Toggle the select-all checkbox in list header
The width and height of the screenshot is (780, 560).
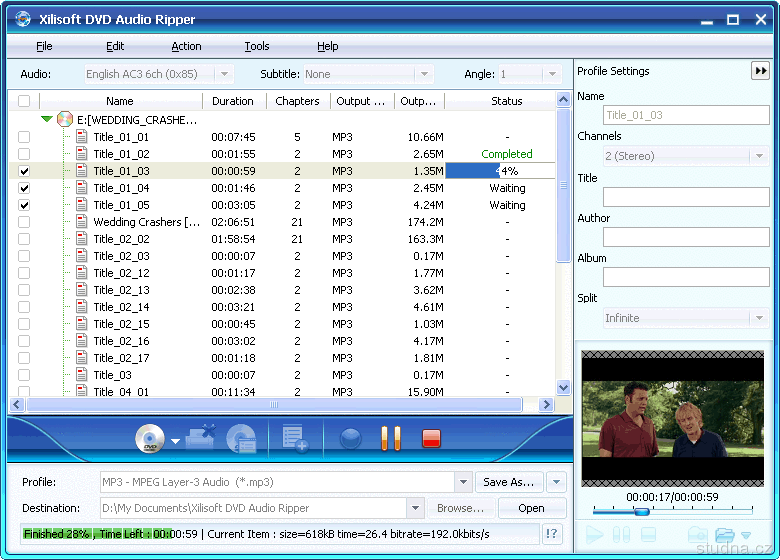pyautogui.click(x=24, y=101)
